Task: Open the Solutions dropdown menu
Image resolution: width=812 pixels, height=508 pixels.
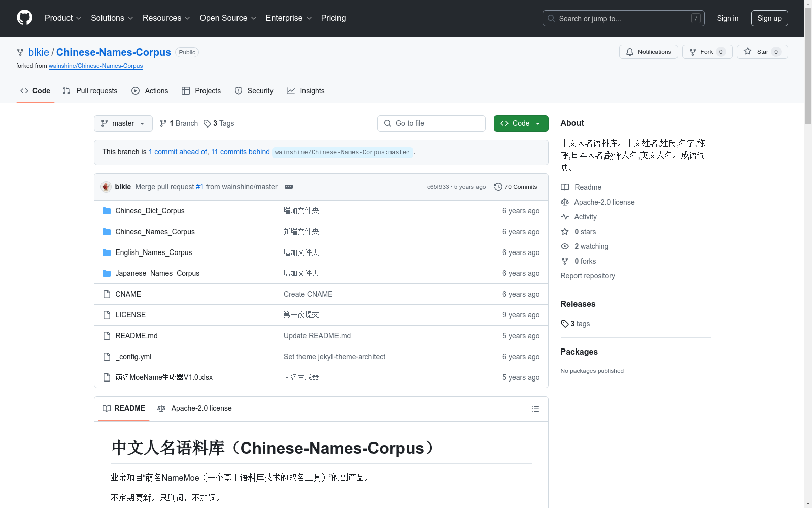Action: pyautogui.click(x=112, y=18)
